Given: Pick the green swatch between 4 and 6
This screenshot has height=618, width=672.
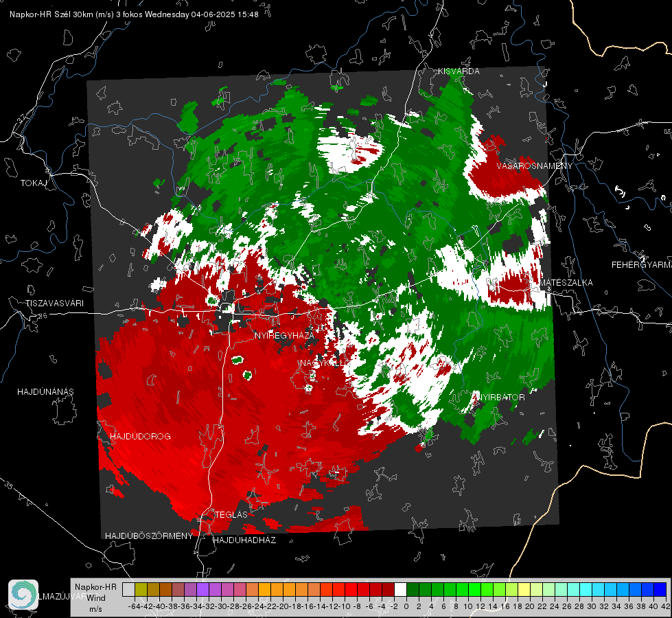Looking at the screenshot, I should [x=437, y=589].
